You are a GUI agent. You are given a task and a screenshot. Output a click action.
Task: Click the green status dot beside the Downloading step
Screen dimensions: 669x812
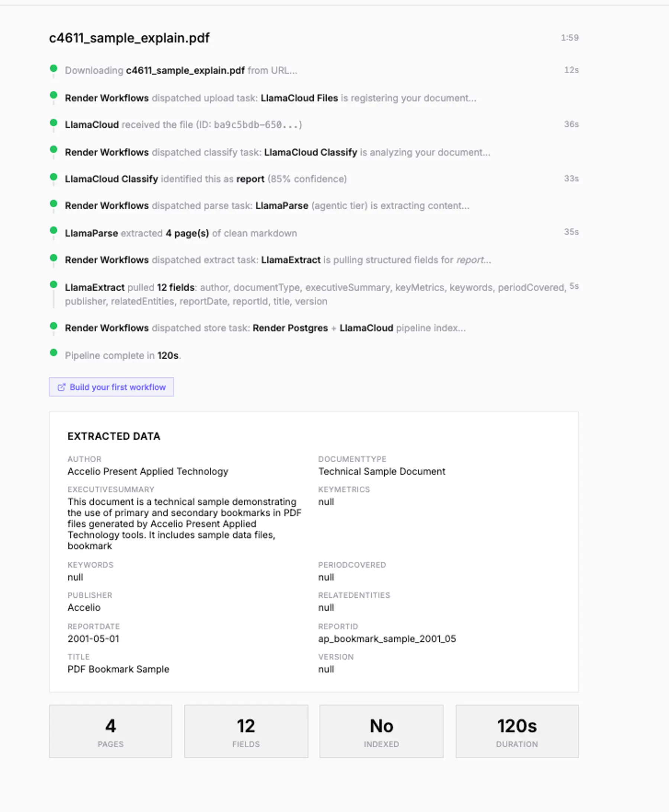(x=54, y=68)
